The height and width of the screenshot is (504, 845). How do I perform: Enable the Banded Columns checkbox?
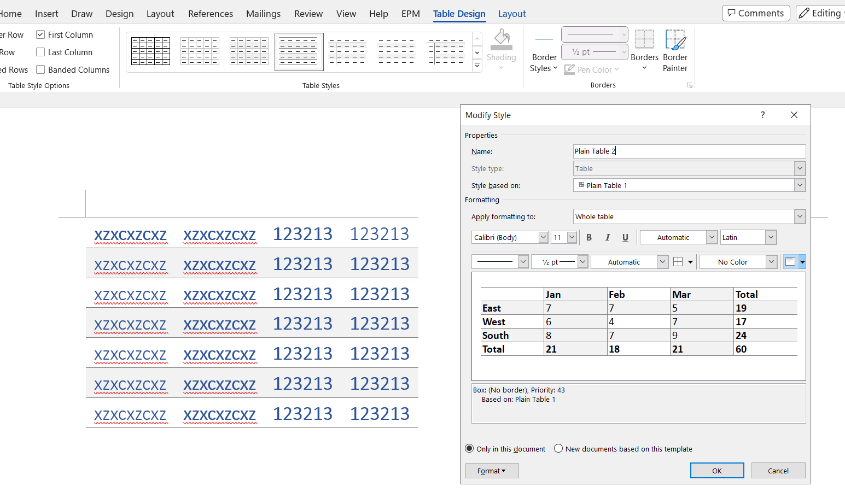click(40, 69)
